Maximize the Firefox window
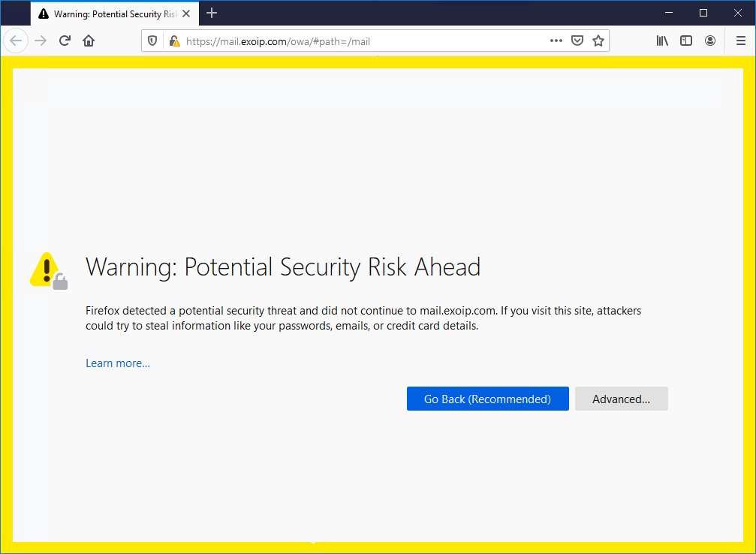This screenshot has width=756, height=554. click(x=703, y=13)
